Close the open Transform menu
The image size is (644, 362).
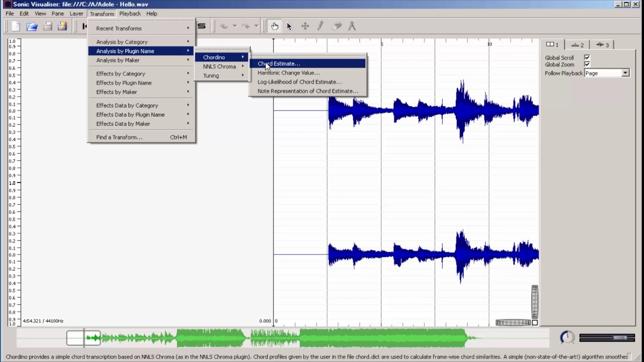coord(102,14)
